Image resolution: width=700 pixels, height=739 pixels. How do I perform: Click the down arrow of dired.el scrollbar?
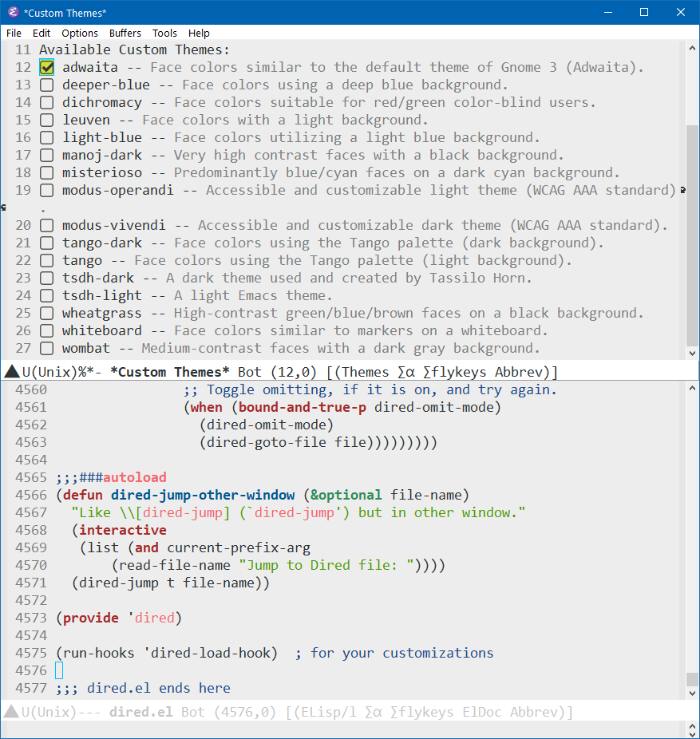pos(692,694)
